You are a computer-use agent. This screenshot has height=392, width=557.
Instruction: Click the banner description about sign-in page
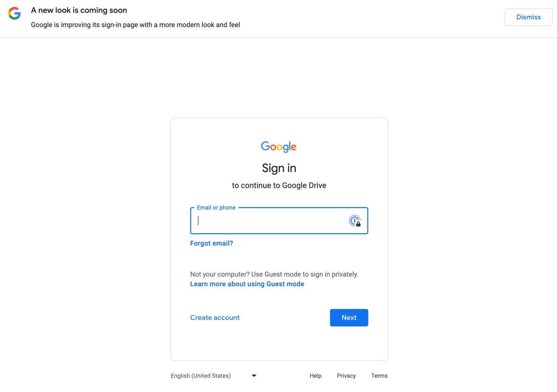tap(136, 25)
